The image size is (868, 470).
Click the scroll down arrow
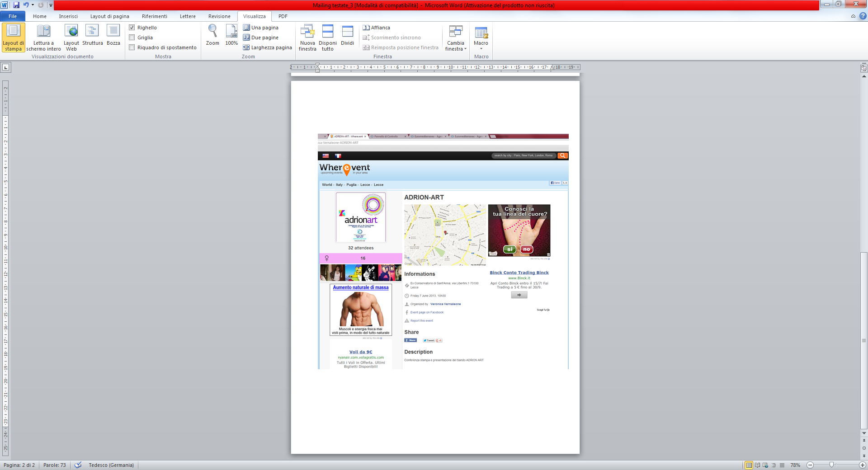[864, 433]
